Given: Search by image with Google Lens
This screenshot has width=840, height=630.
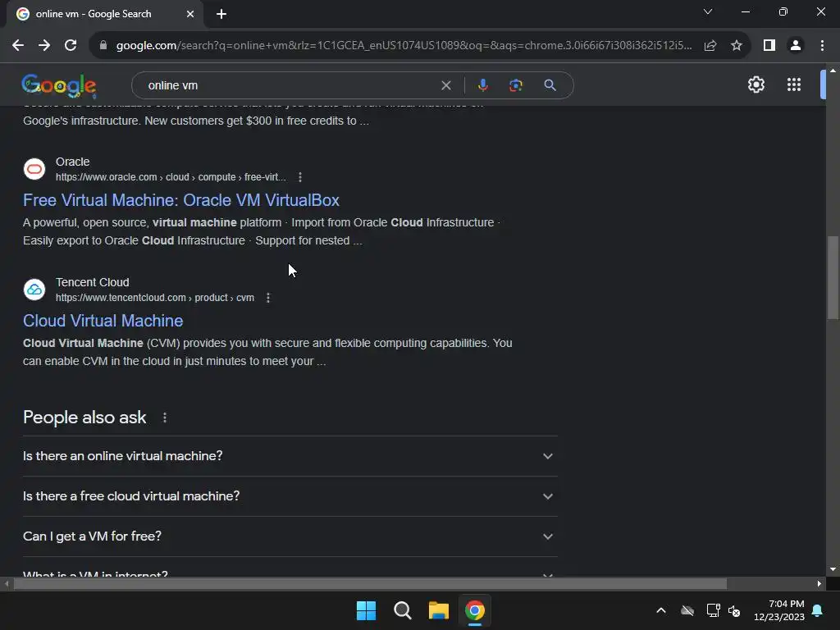Looking at the screenshot, I should click(516, 85).
